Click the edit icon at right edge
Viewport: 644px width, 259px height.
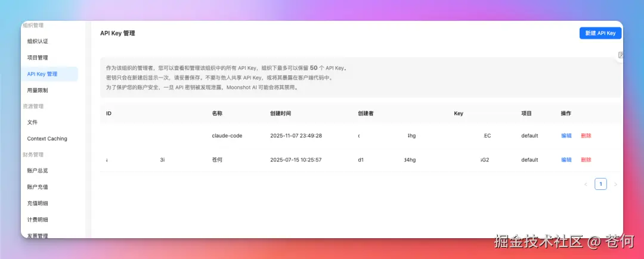point(621,55)
